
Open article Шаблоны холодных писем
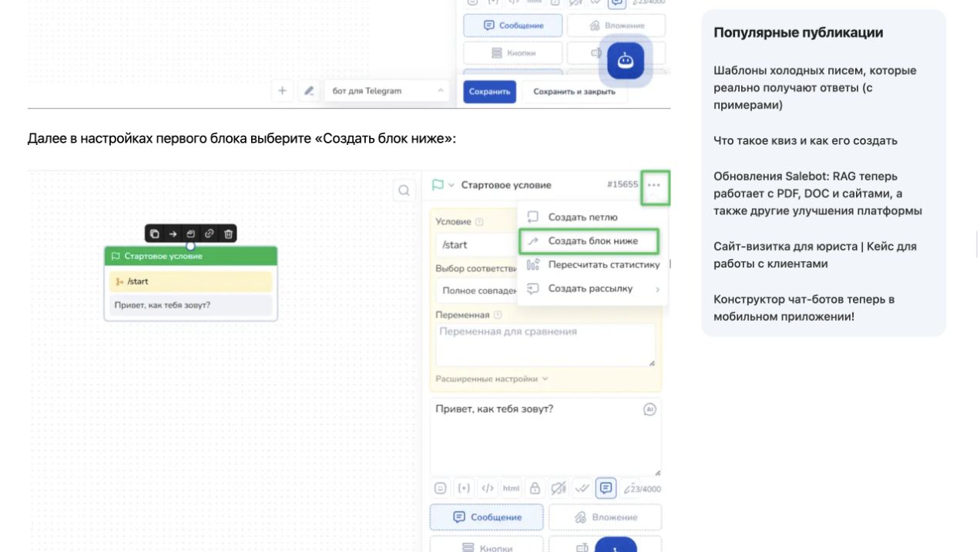coord(815,88)
